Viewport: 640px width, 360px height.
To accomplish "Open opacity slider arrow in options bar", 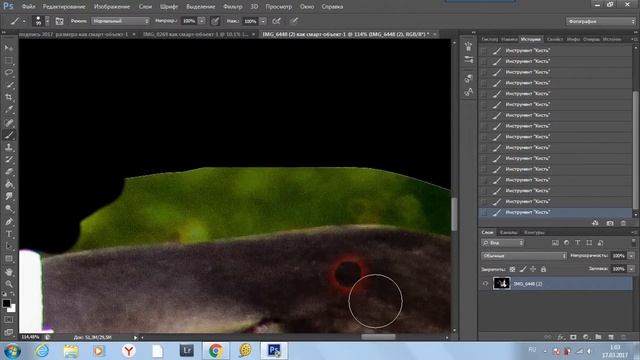I will (202, 21).
